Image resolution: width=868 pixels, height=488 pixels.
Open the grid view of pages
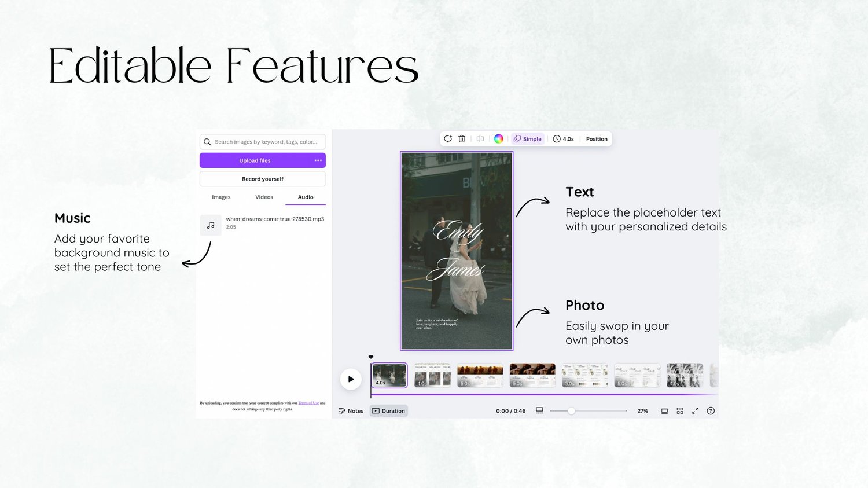(680, 411)
